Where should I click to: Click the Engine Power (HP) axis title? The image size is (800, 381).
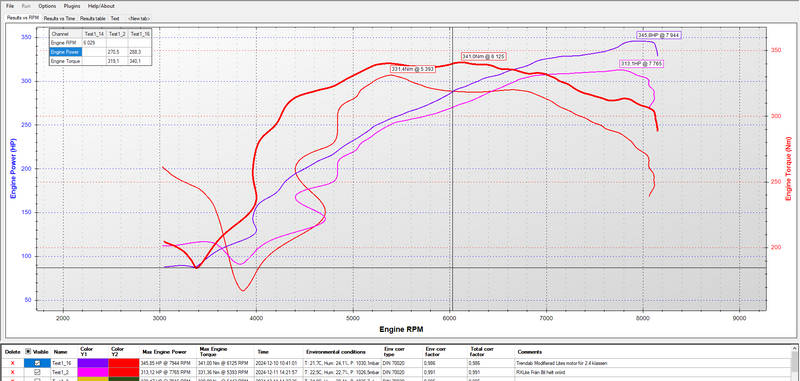pos(13,170)
